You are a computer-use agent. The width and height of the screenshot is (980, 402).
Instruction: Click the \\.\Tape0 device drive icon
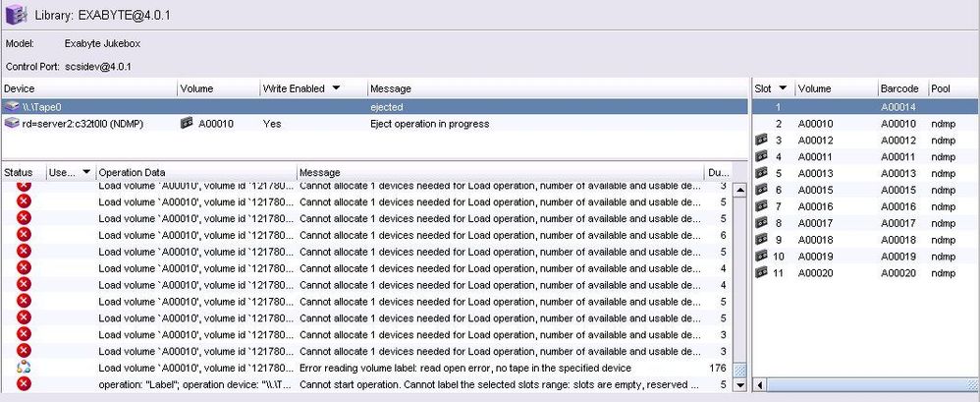point(12,107)
